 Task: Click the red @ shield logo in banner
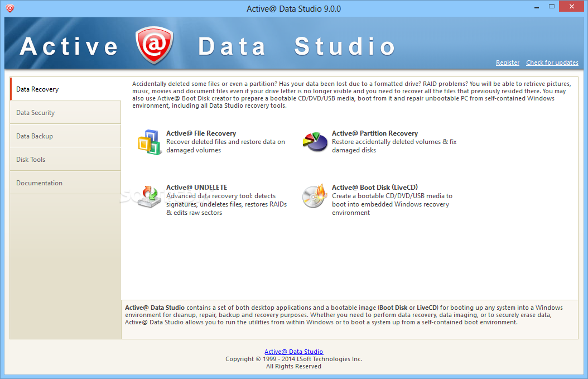(x=154, y=45)
